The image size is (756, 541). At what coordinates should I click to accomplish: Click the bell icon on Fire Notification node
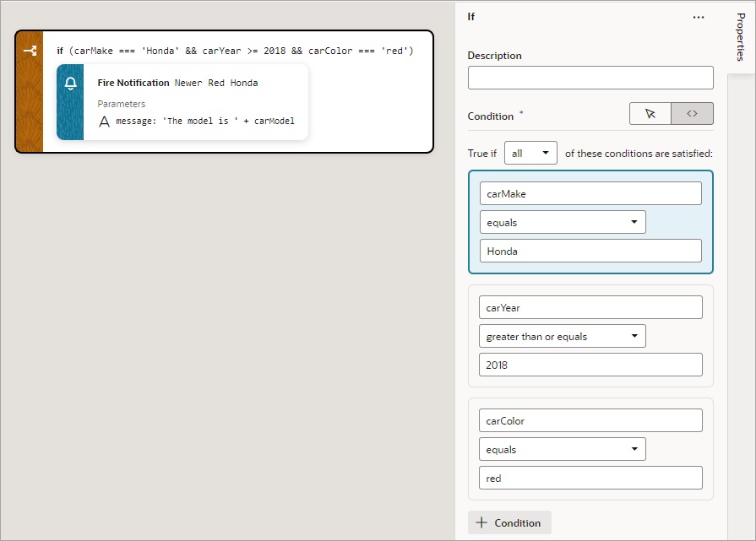point(70,83)
